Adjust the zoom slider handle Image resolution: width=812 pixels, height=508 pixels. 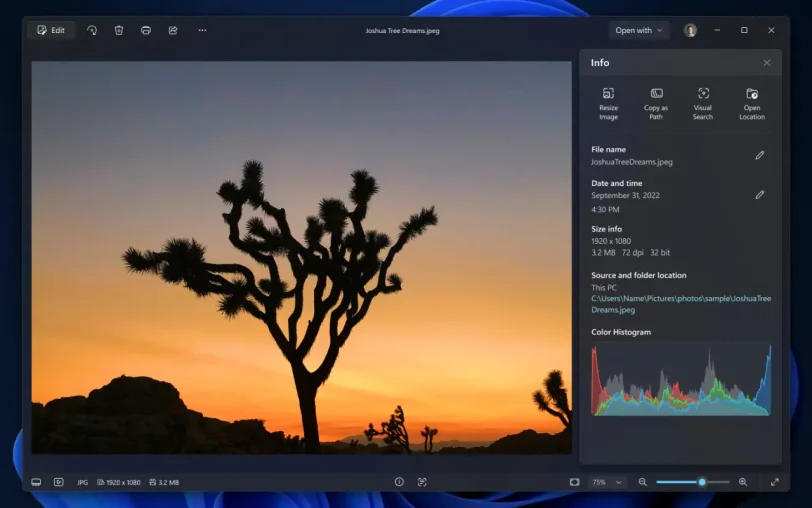click(x=702, y=482)
